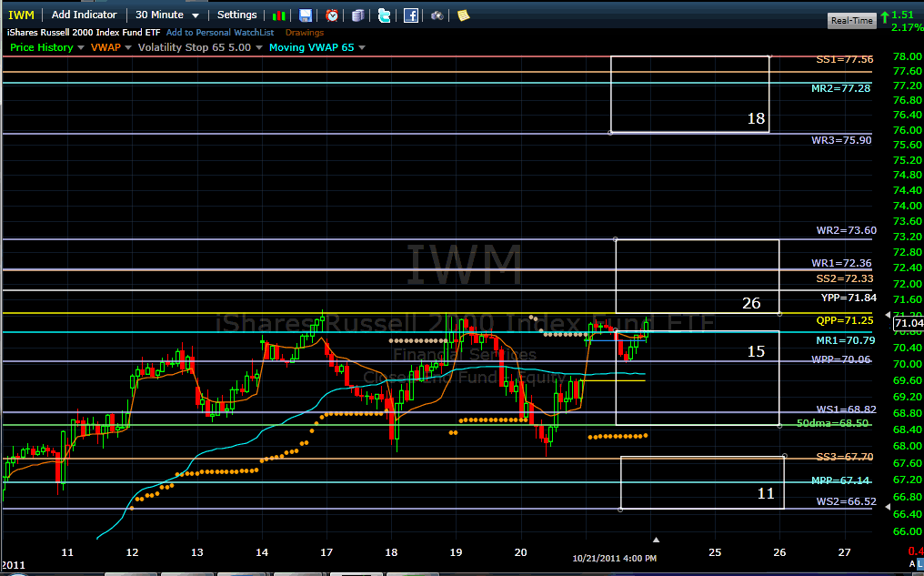This screenshot has width=924, height=576.
Task: Open the yellow notes icon
Action: [463, 15]
